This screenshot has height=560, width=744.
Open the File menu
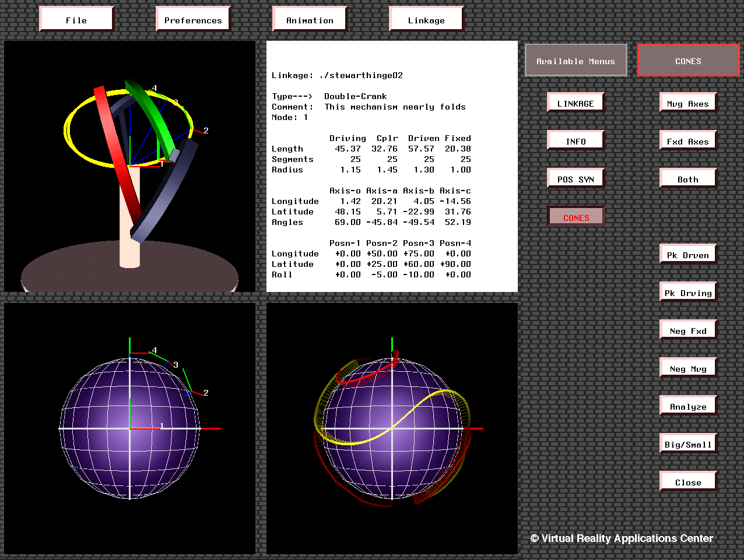click(x=76, y=20)
